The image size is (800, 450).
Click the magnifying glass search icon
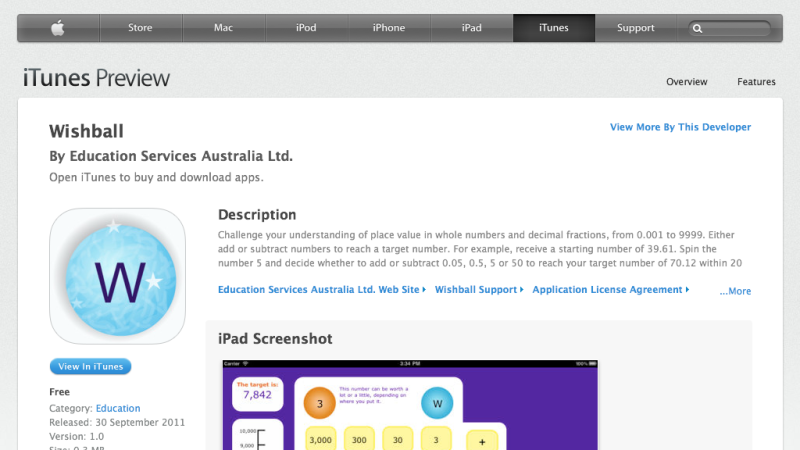click(697, 29)
